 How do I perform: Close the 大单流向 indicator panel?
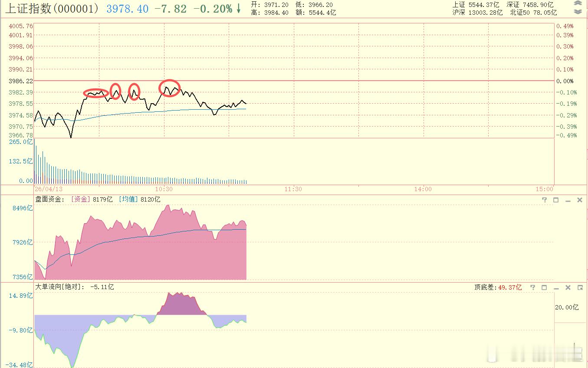click(568, 287)
